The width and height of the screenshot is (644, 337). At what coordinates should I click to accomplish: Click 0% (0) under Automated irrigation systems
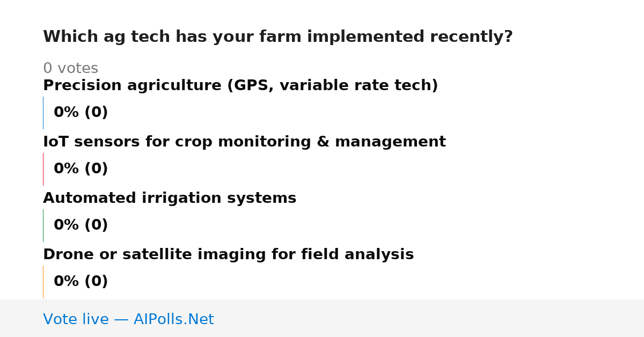click(x=80, y=225)
